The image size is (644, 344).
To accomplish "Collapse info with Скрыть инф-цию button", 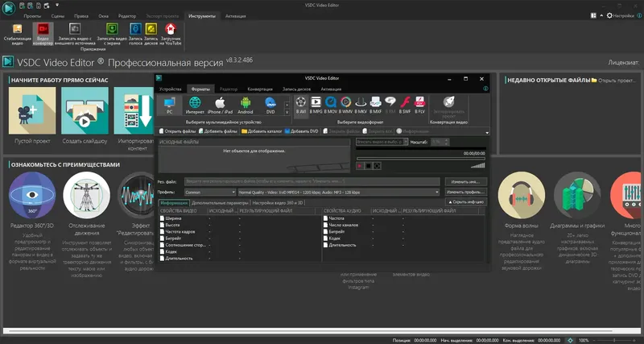I will 466,201.
